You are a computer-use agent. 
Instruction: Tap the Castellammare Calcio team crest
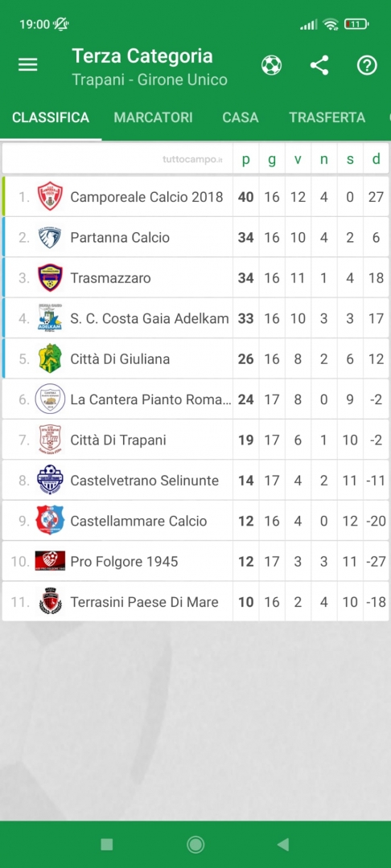click(50, 520)
